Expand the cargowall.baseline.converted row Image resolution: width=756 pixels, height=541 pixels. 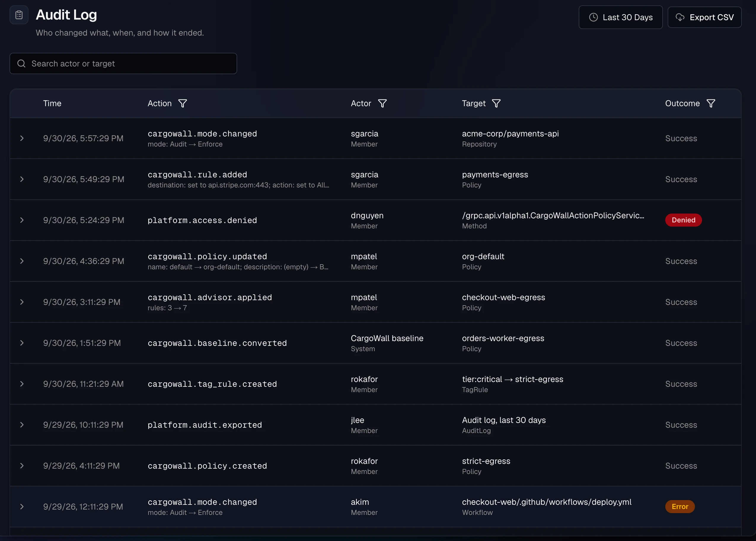pyautogui.click(x=22, y=343)
